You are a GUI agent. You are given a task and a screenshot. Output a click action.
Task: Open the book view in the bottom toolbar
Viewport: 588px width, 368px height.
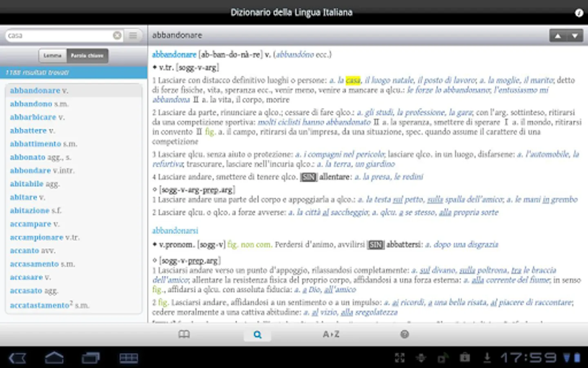click(x=184, y=334)
